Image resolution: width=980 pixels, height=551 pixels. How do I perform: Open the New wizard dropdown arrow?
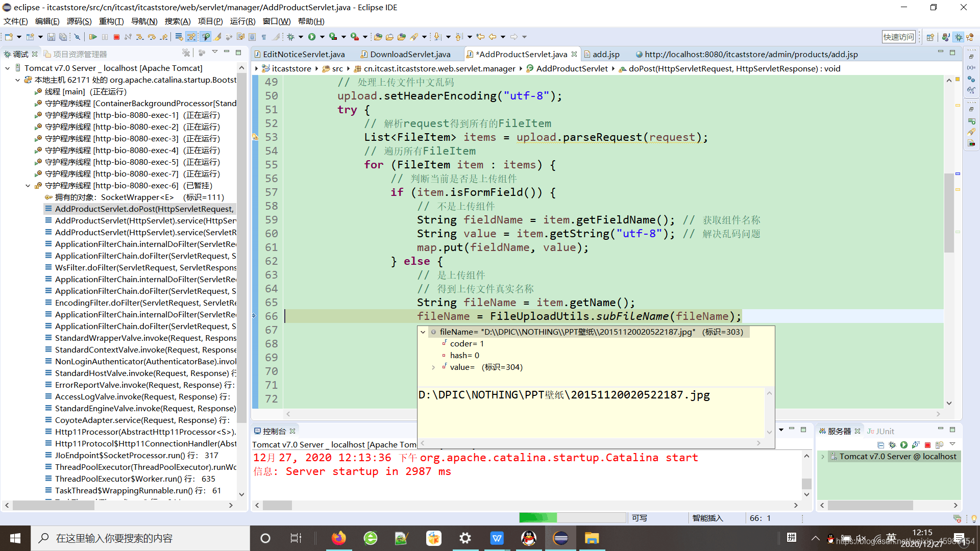pos(19,37)
